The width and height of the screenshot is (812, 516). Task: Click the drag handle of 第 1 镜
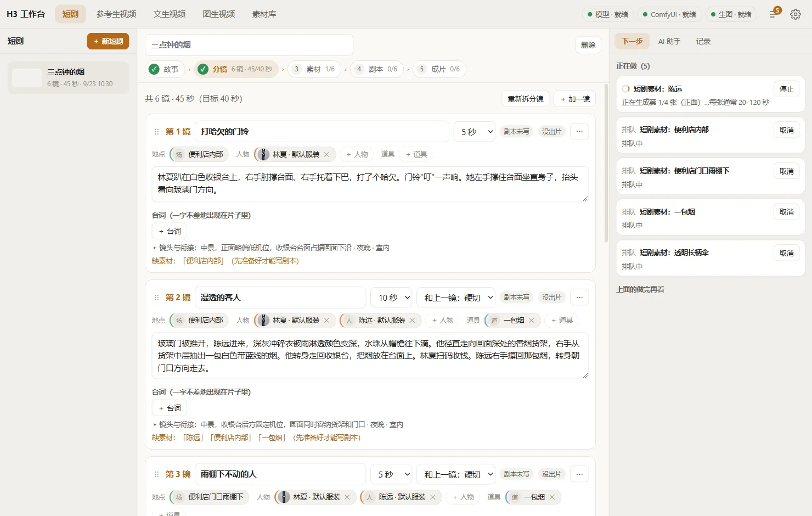click(x=156, y=132)
